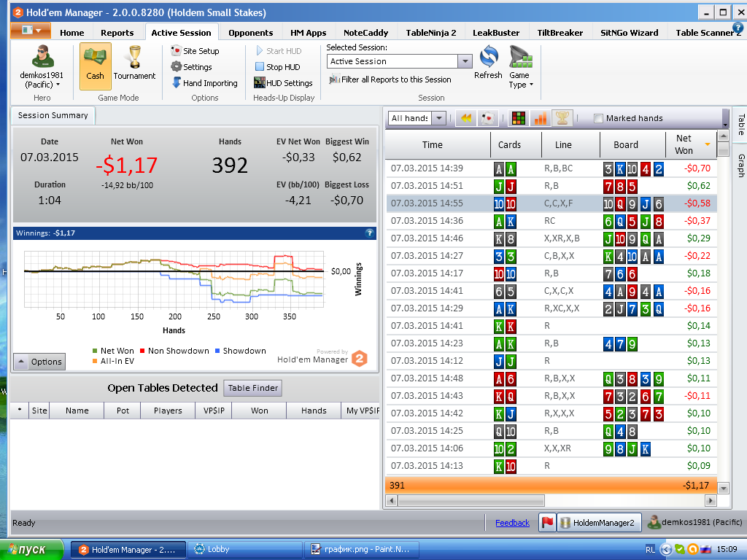Screen dimensions: 747x560
Task: Open the orange application menu button
Action: click(31, 31)
